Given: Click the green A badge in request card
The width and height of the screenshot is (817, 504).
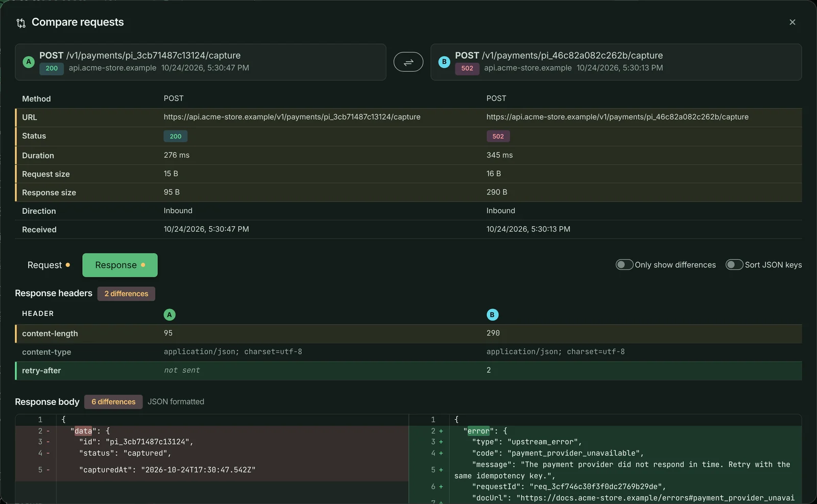Looking at the screenshot, I should (x=29, y=62).
